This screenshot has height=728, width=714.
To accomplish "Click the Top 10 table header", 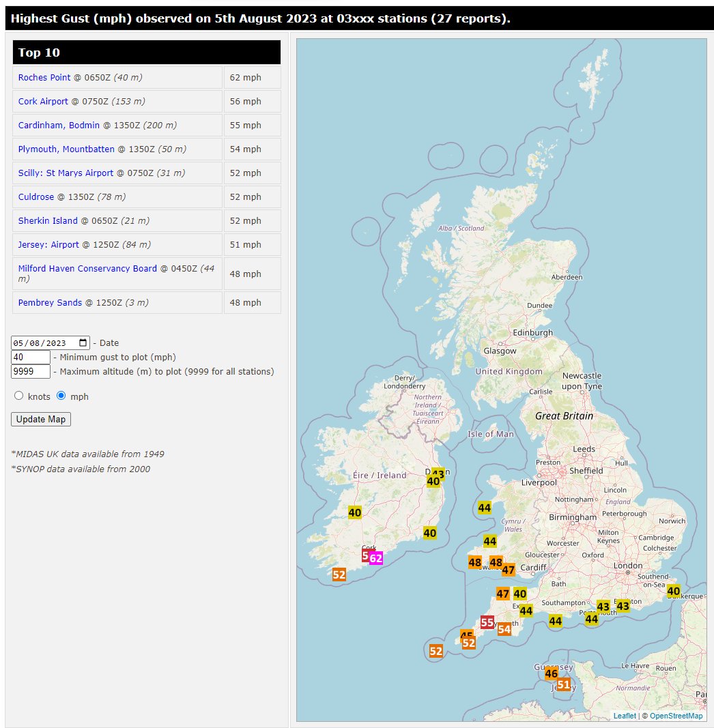I will click(x=147, y=53).
